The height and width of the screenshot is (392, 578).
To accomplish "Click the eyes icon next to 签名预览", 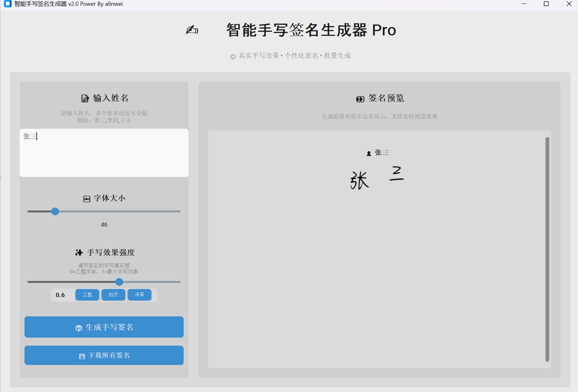I will point(360,99).
